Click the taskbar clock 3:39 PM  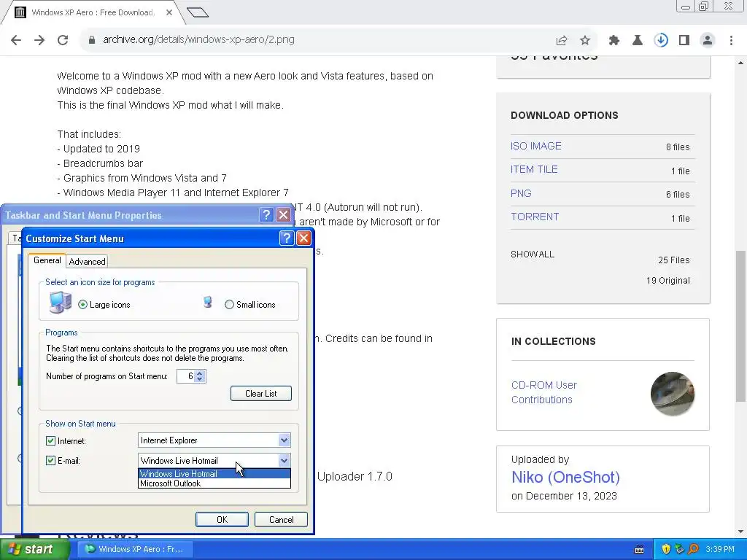coord(720,549)
